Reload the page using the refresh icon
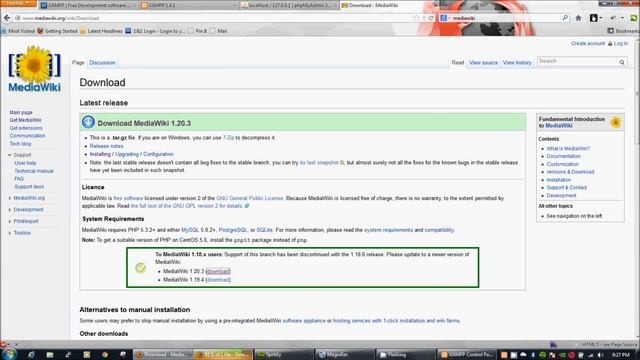The image size is (640, 360). click(431, 18)
